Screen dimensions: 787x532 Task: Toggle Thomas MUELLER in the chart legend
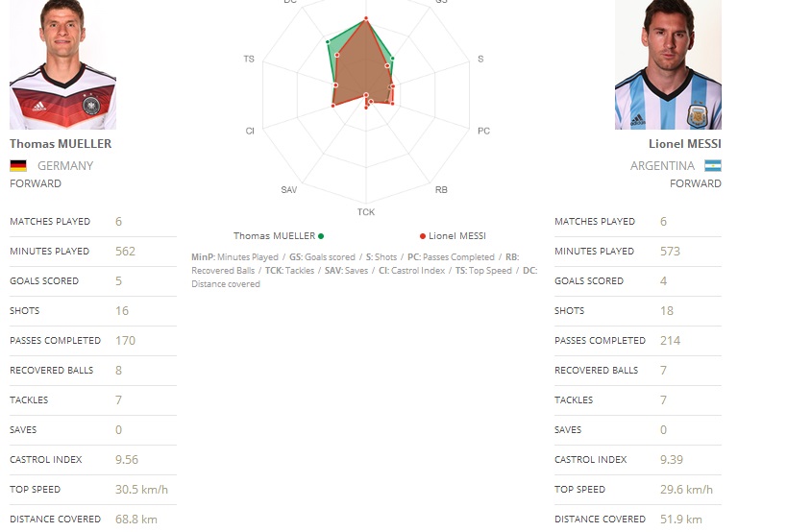[274, 235]
